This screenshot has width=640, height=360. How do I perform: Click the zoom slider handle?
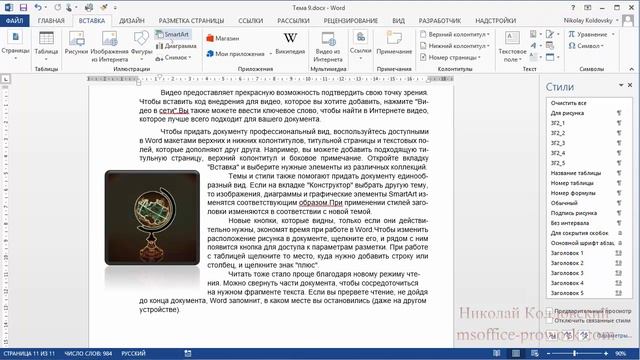coord(575,353)
